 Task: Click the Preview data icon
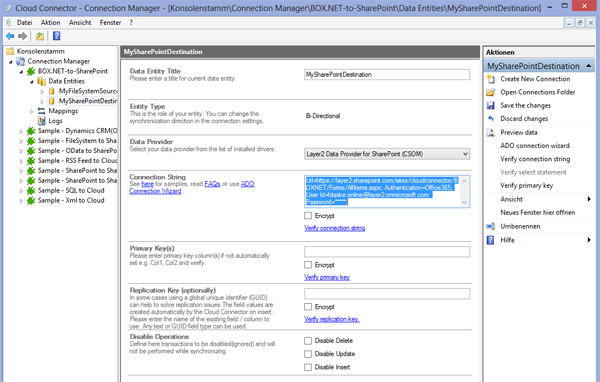point(491,132)
